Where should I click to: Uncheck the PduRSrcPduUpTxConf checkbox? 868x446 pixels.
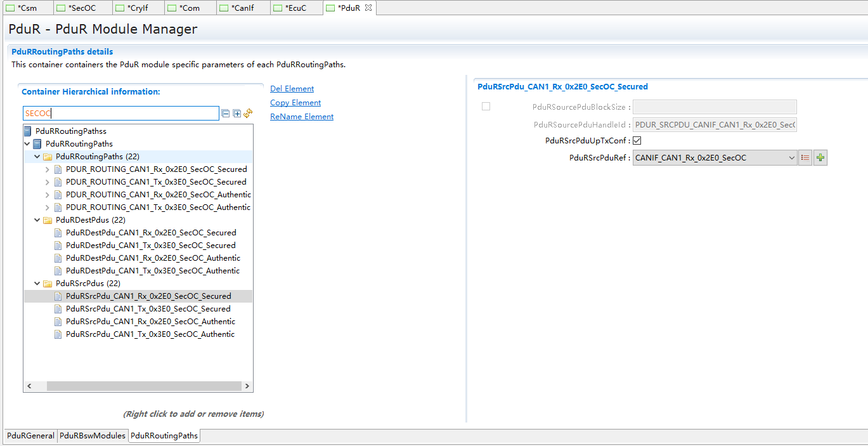point(637,141)
